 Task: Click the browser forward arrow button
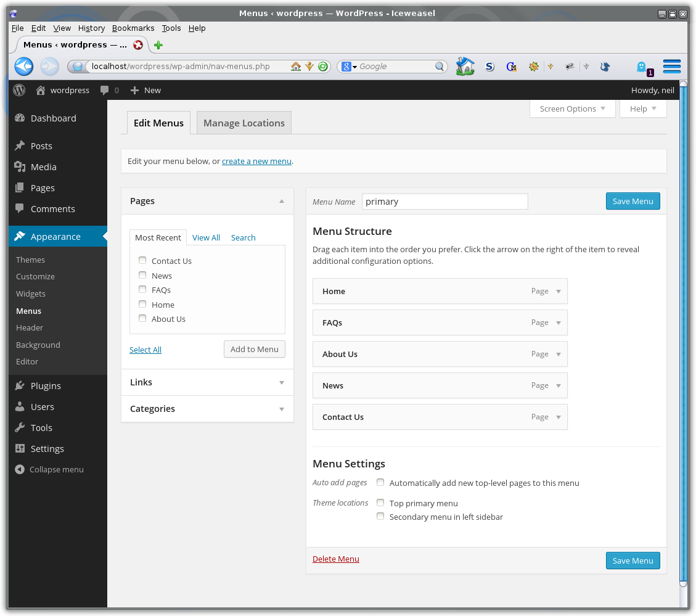click(x=49, y=67)
